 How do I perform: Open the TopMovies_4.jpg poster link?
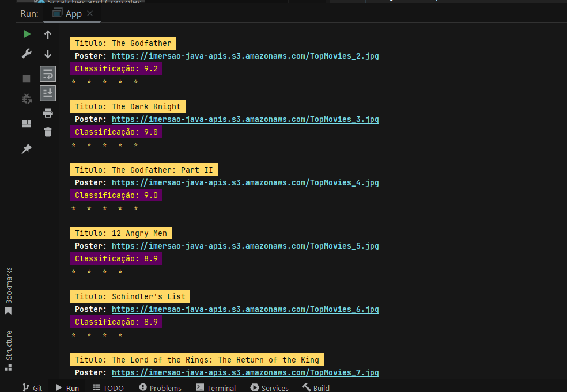(x=245, y=182)
